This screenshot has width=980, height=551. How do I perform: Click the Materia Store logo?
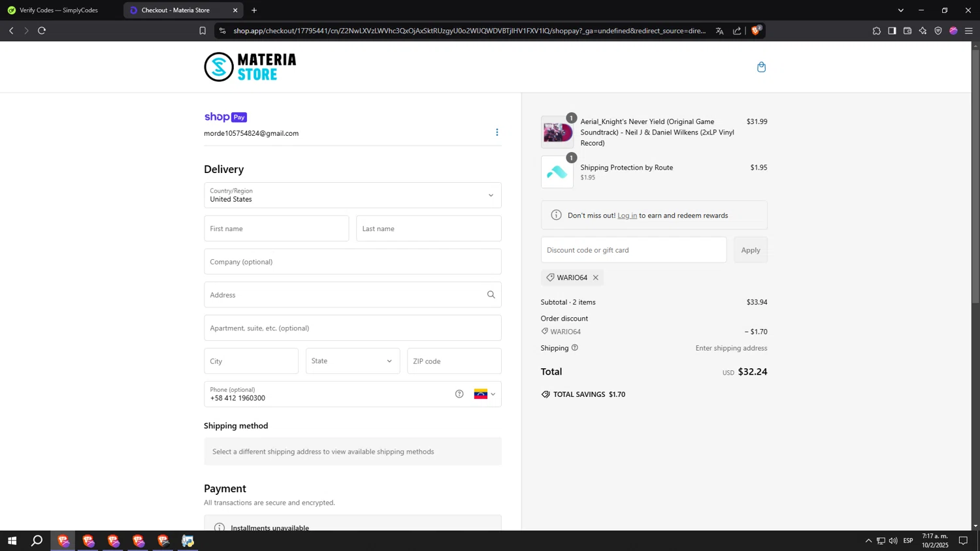(x=250, y=67)
